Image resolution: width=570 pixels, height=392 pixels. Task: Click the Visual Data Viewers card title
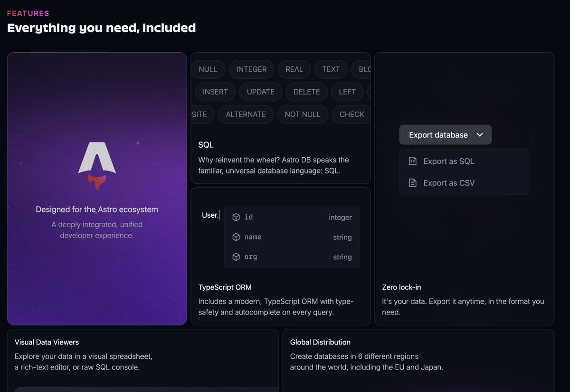point(47,342)
